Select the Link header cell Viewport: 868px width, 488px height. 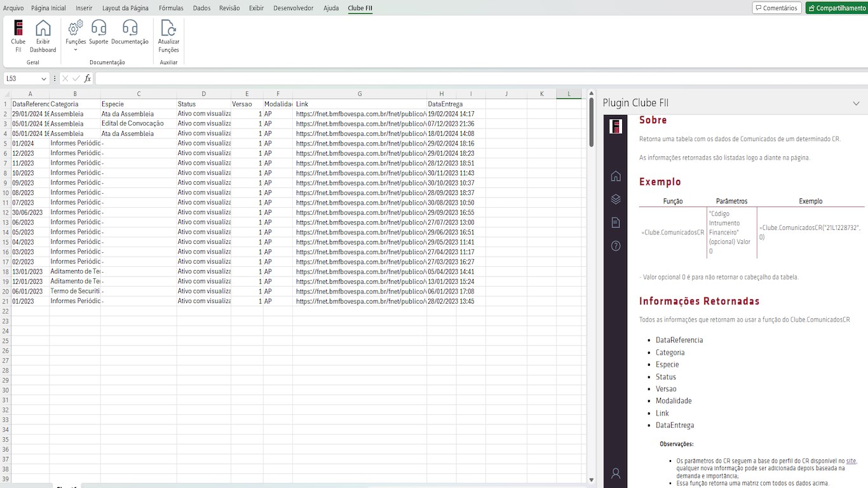click(360, 104)
